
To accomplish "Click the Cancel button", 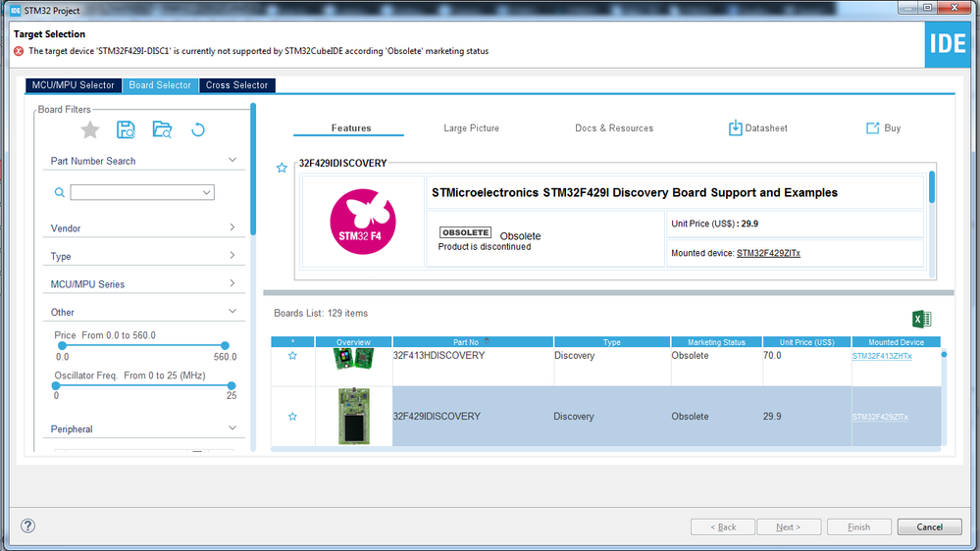I will point(929,526).
